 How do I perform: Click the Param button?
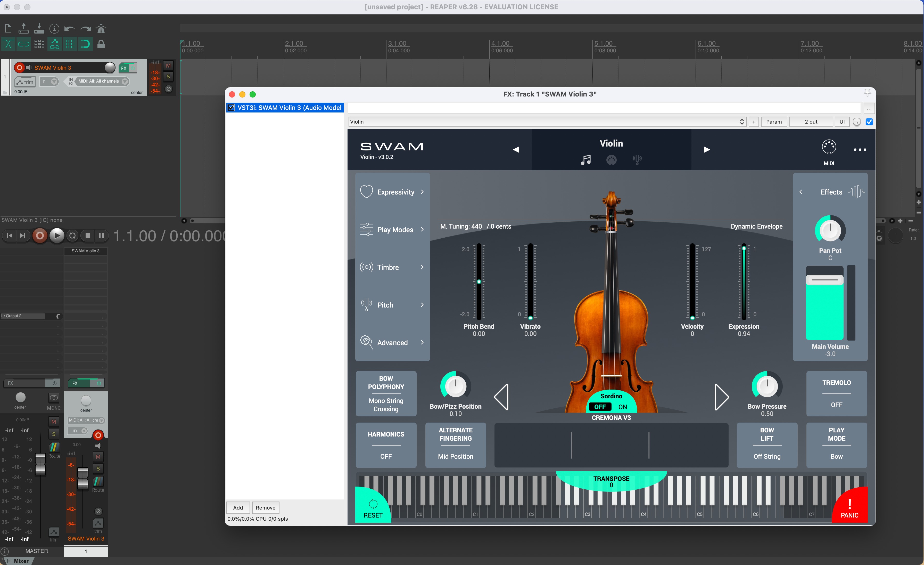[774, 122]
